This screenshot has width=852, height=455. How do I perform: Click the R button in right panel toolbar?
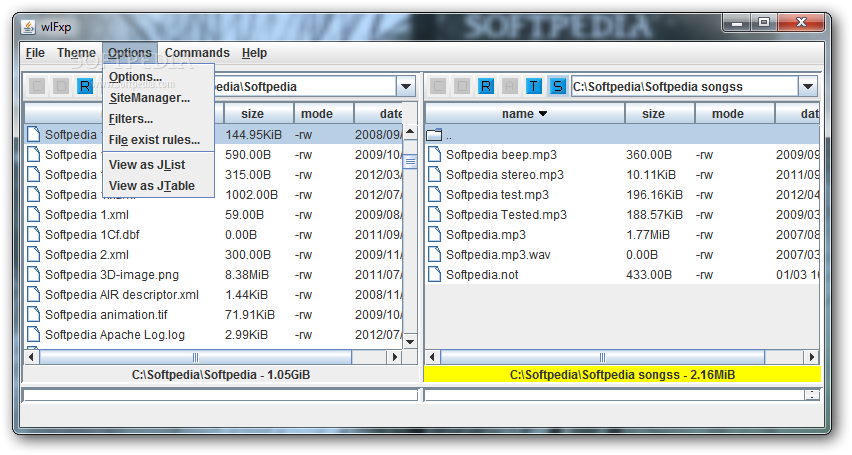coord(486,86)
